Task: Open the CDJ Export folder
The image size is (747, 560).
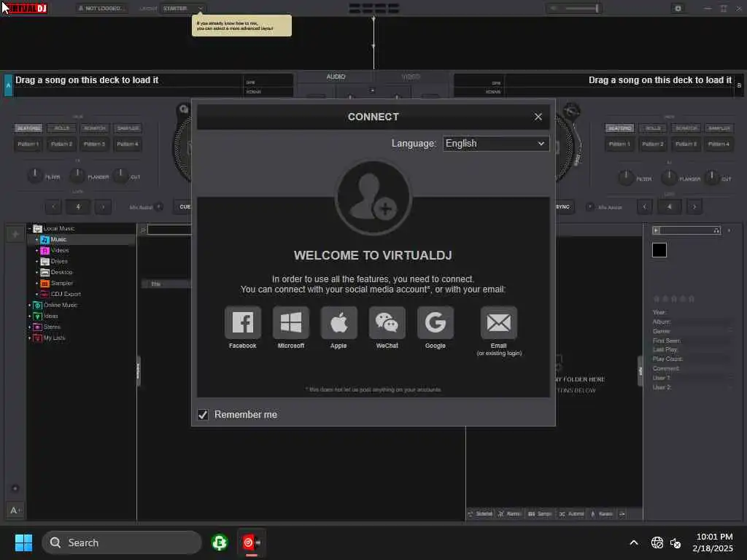Action: pyautogui.click(x=65, y=295)
